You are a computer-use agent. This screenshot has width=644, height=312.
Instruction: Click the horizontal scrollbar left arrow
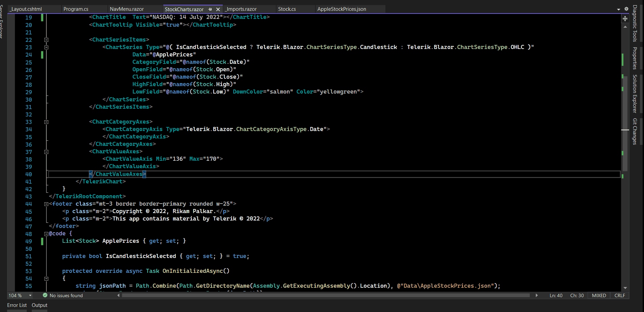[x=118, y=295]
